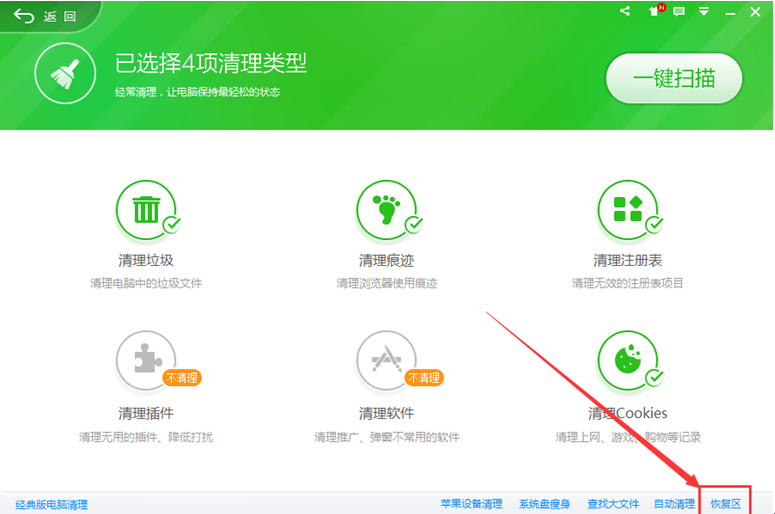Select the 清理注册表 squares icon
The image size is (775, 514).
coord(628,210)
